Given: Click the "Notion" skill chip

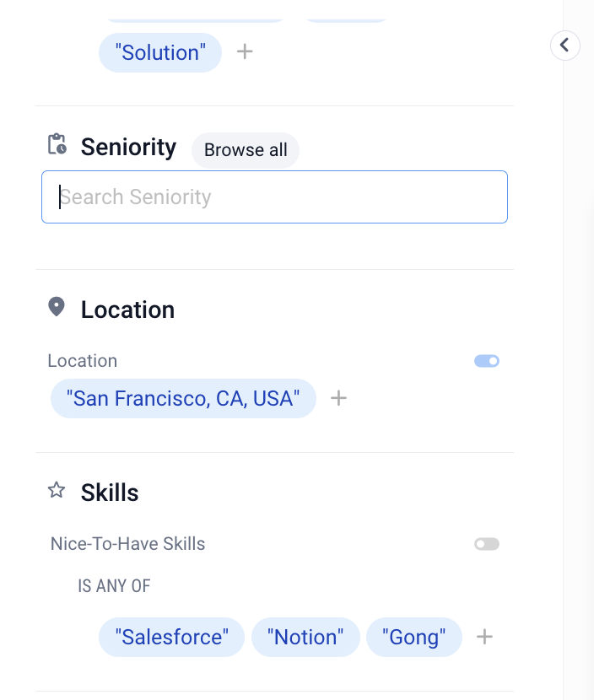Looking at the screenshot, I should coord(305,637).
